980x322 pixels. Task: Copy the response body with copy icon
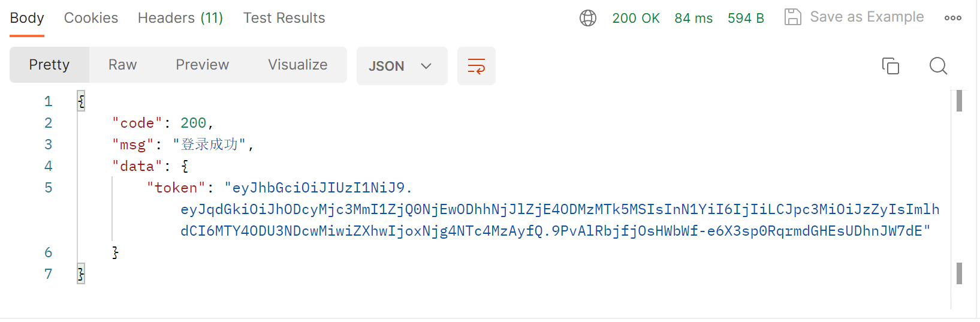[x=891, y=66]
